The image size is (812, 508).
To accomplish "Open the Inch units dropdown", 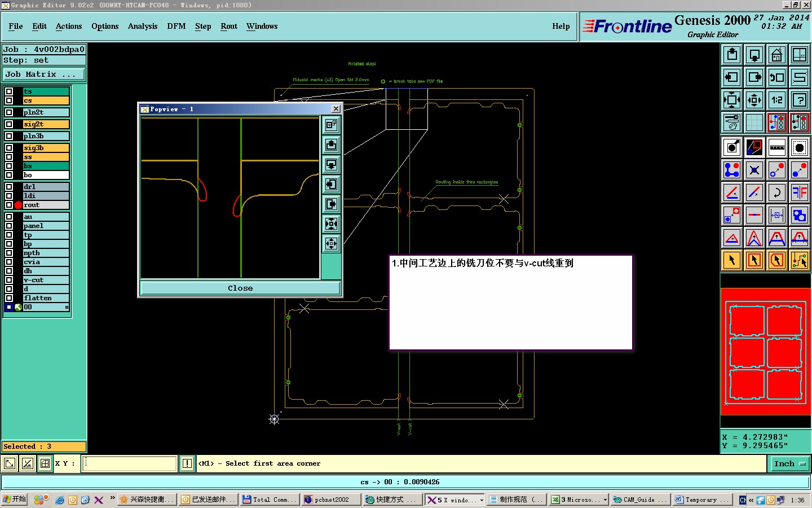I will [789, 464].
